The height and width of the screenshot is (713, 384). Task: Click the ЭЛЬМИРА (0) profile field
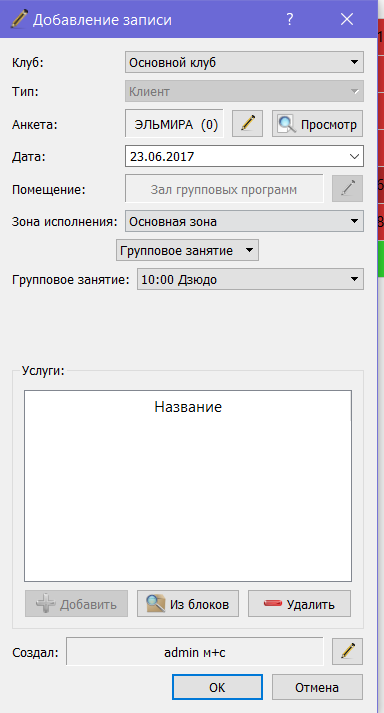174,123
